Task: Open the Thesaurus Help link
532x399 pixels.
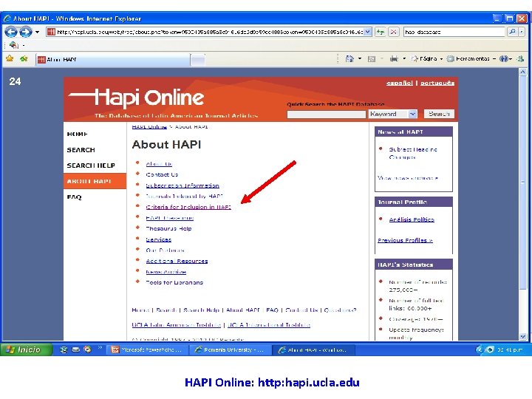Action: tap(168, 228)
